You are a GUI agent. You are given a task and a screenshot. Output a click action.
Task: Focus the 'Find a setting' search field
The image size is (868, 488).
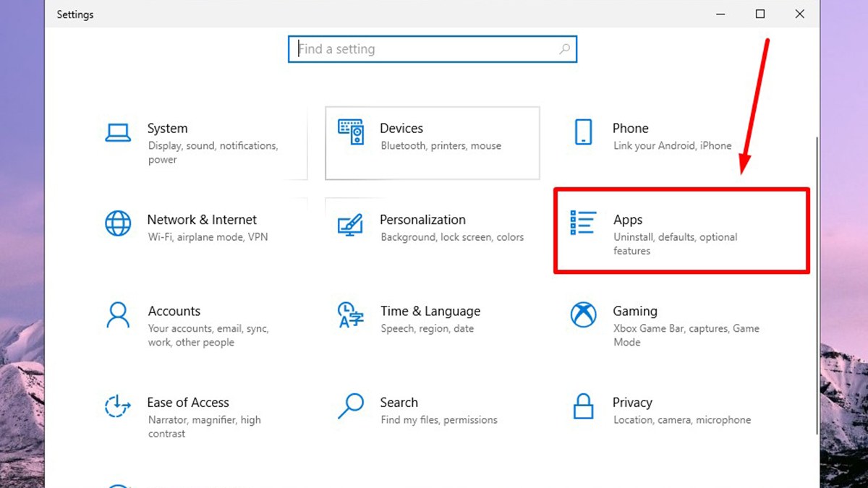[427, 49]
